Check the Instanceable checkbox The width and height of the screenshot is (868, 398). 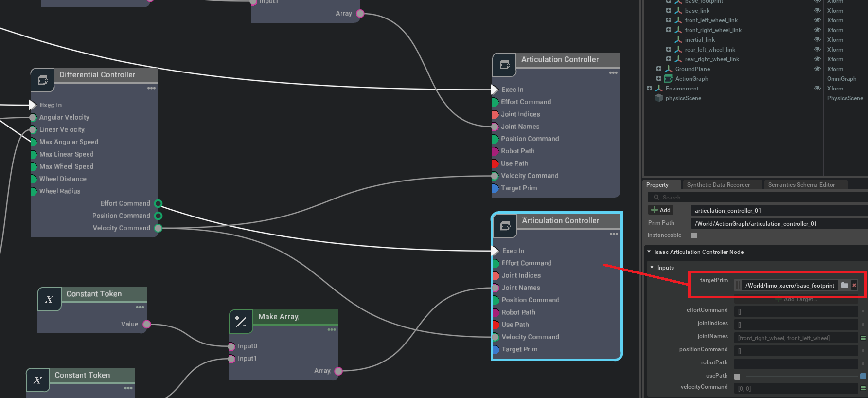[694, 235]
